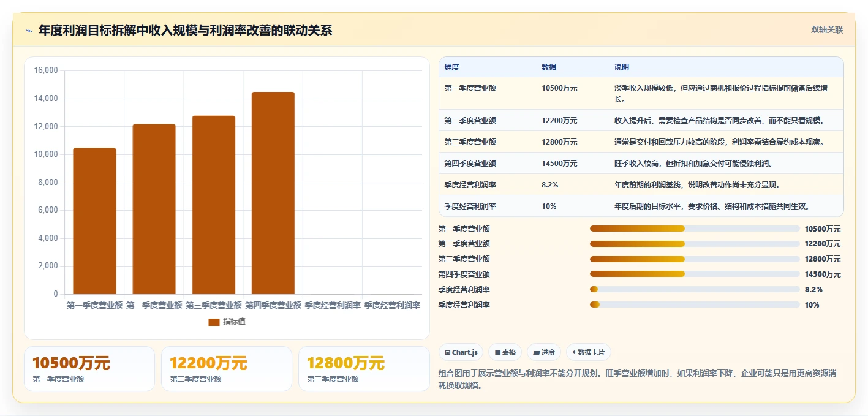Click the 数据 table column header

549,67
